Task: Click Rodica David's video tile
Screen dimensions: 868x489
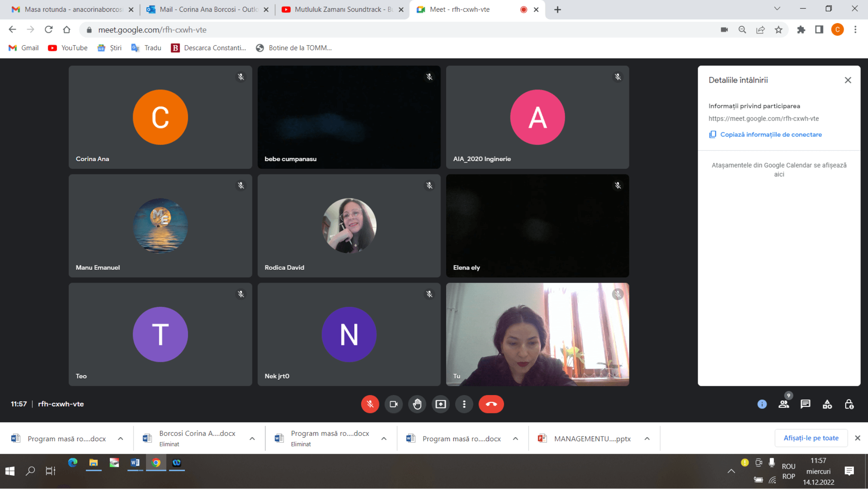Action: [349, 226]
